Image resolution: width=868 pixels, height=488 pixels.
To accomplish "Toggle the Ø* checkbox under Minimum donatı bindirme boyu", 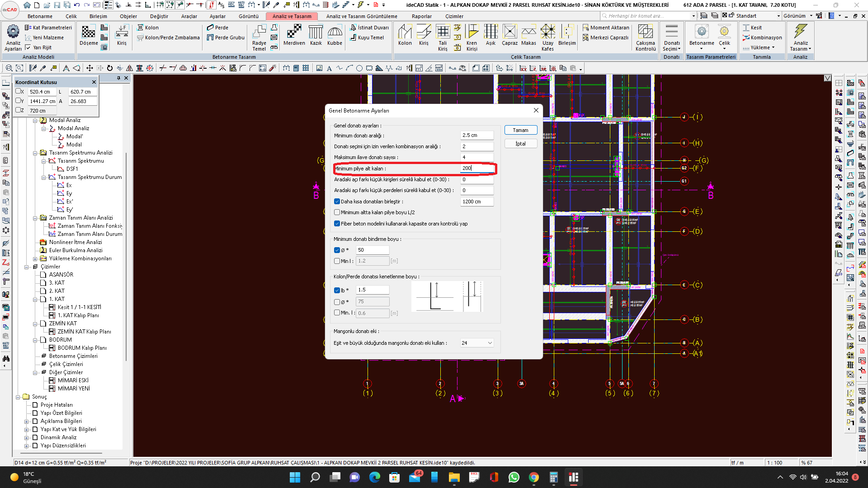I will [x=337, y=250].
